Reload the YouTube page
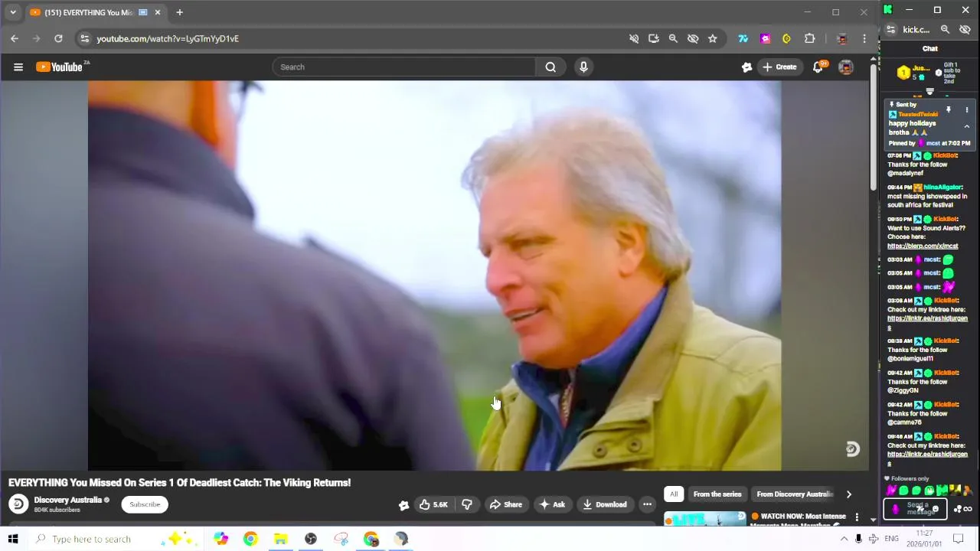The width and height of the screenshot is (980, 551). 58,38
